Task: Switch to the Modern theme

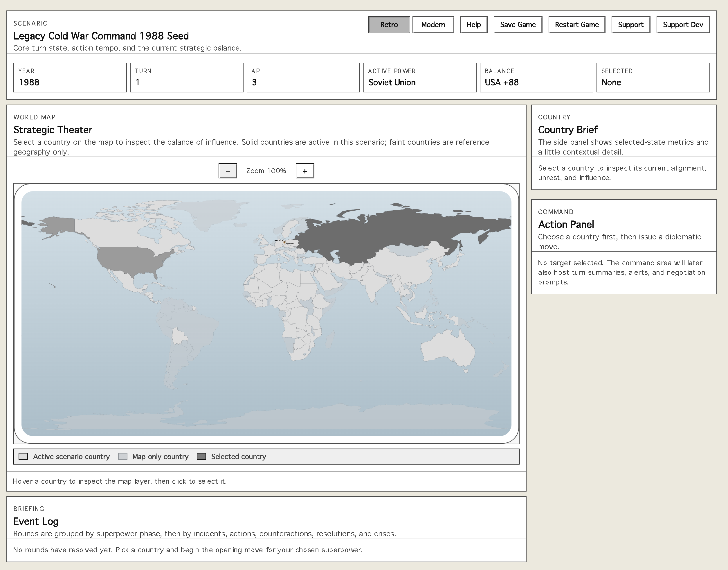Action: pos(433,25)
